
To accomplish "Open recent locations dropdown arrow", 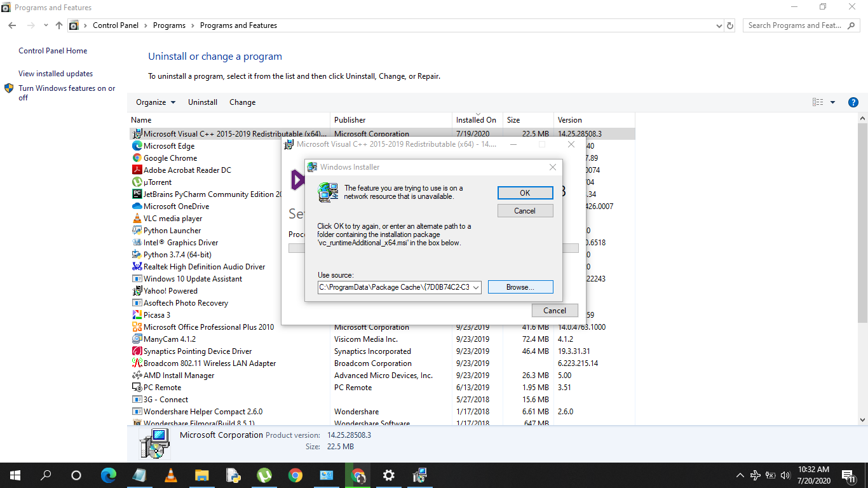I will pyautogui.click(x=46, y=25).
